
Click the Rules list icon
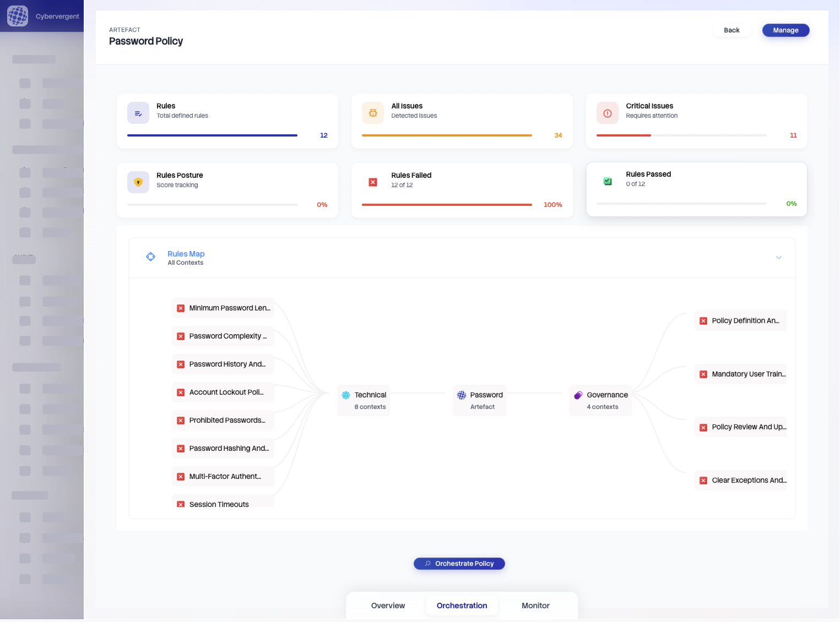coord(138,113)
